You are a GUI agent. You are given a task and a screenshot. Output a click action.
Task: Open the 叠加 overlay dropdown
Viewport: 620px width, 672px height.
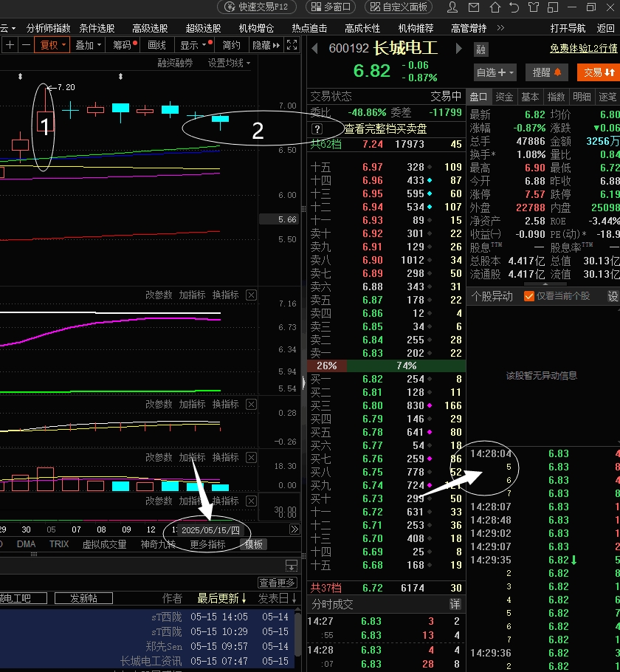tap(89, 45)
